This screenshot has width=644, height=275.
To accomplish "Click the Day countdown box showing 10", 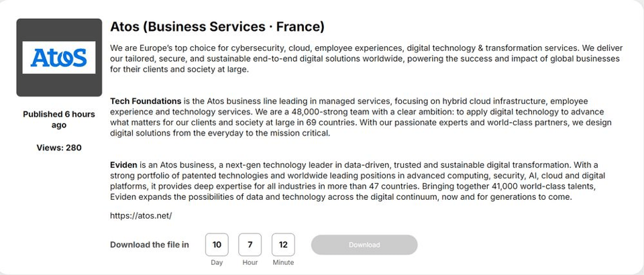I will tap(217, 245).
